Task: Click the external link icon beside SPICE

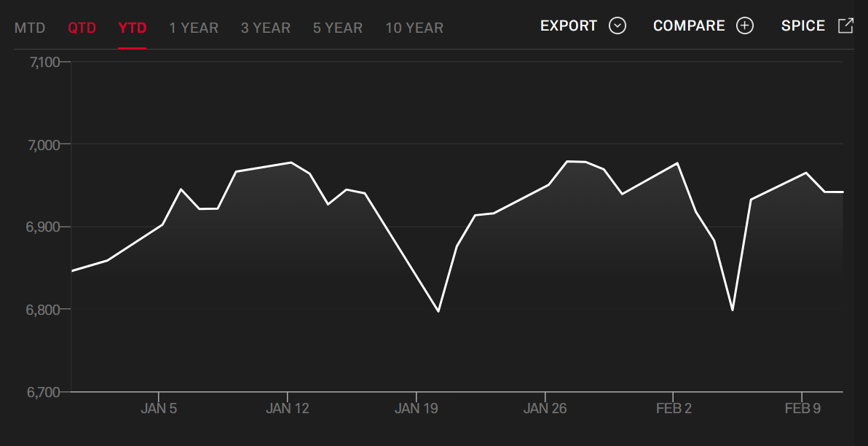Action: [845, 26]
